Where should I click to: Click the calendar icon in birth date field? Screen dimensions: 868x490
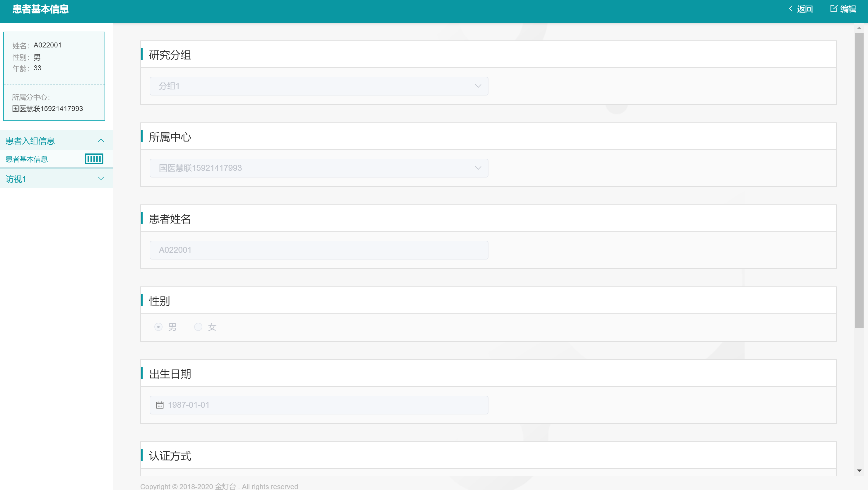click(x=160, y=405)
